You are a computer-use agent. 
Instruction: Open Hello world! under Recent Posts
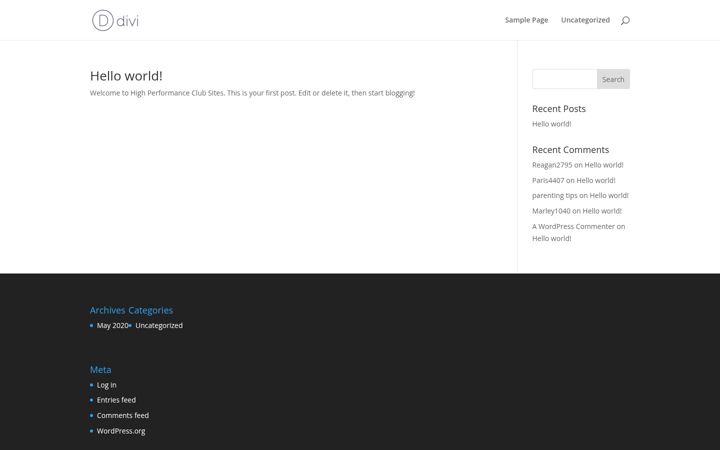551,124
